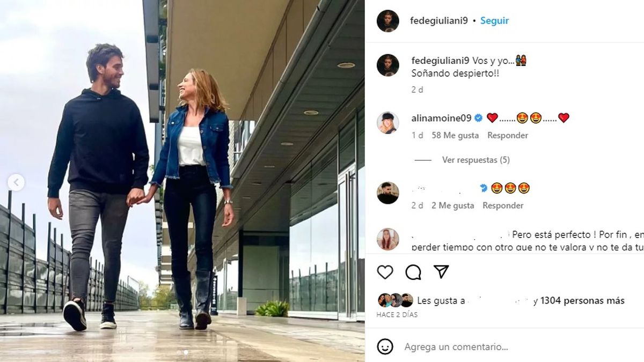The width and height of the screenshot is (644, 362).
Task: Go to previous photo with left arrow
Action: tap(16, 183)
